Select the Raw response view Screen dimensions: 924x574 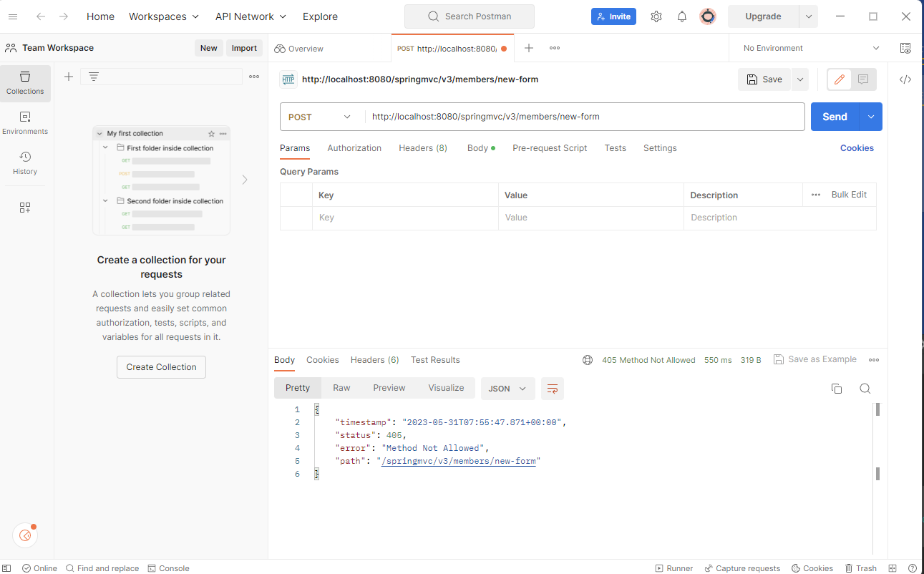[341, 388]
